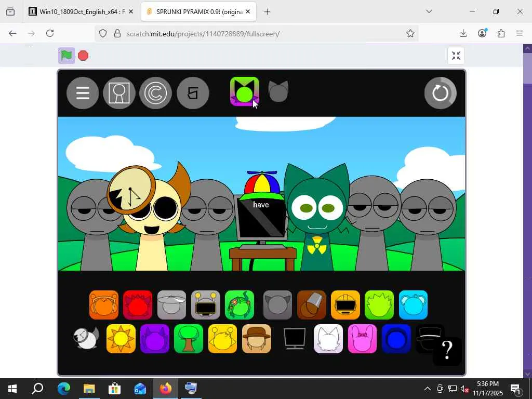Pick the black top-hat character icon
Screen dimensions: 532x399
pyautogui.click(x=427, y=337)
